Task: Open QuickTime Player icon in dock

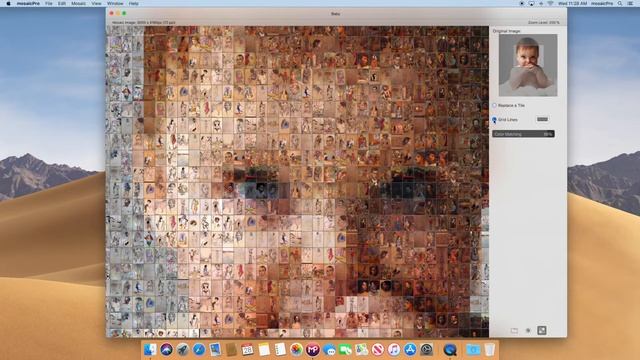Action: [x=450, y=350]
